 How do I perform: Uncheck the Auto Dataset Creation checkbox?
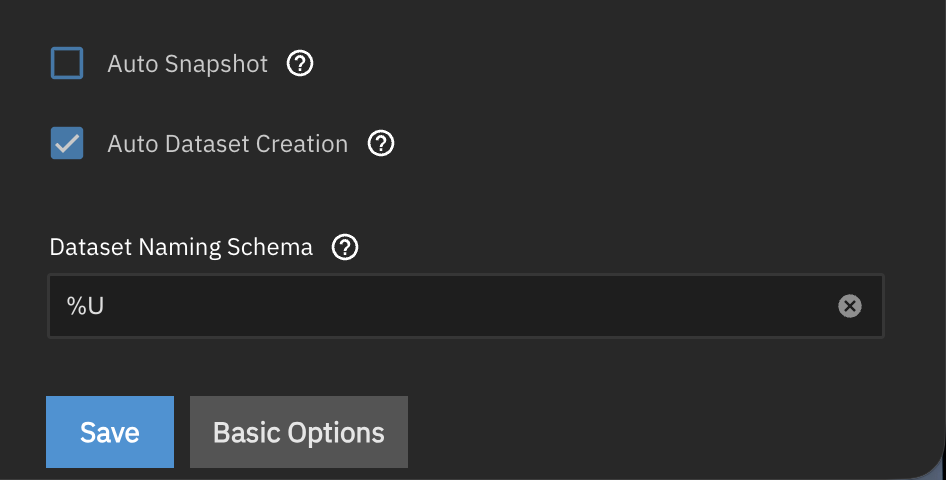pos(67,144)
